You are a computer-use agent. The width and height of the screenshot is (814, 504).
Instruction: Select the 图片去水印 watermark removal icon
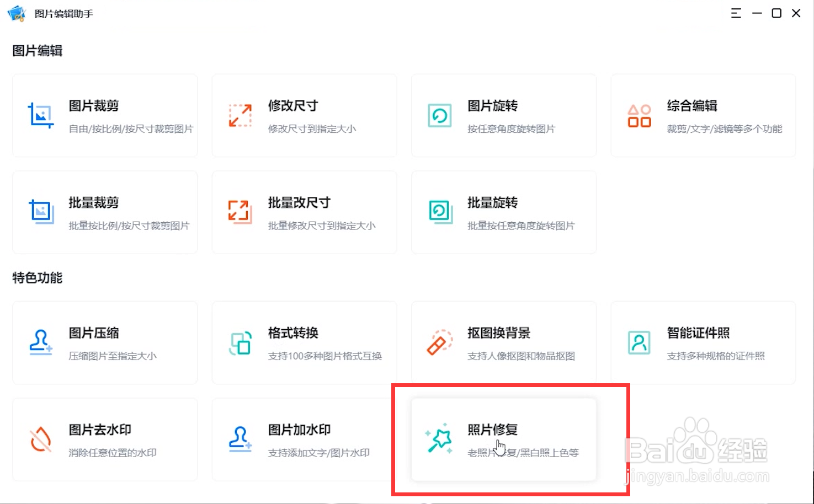(41, 439)
